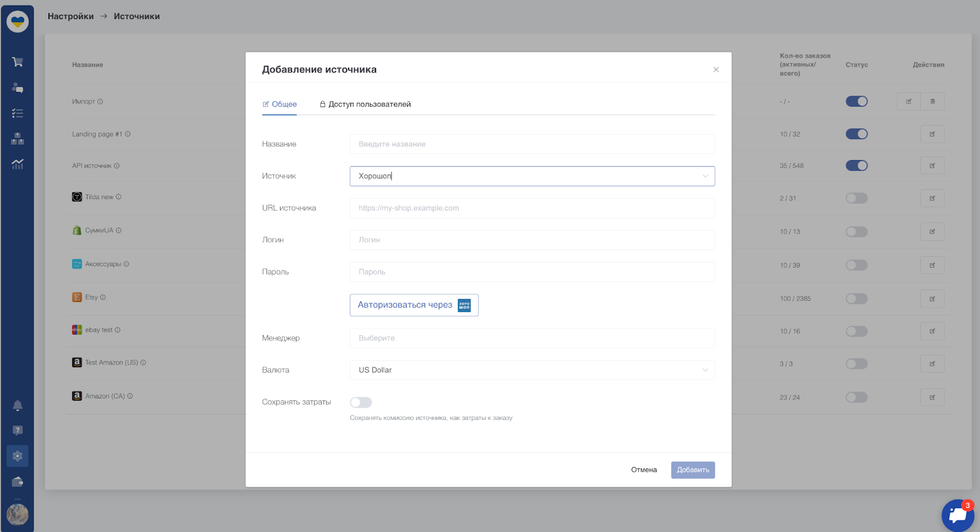Open the orders cart icon in sidebar
Screen dimensions: 980x532
tap(17, 62)
